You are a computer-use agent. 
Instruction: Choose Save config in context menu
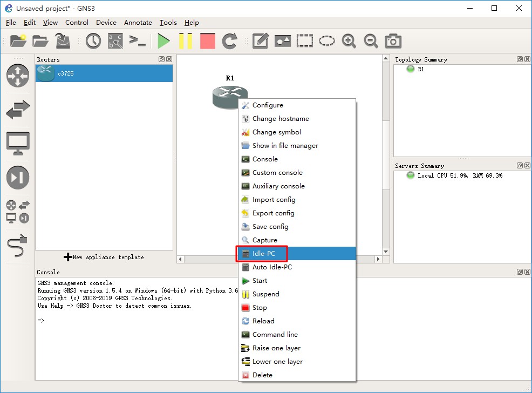297,227
